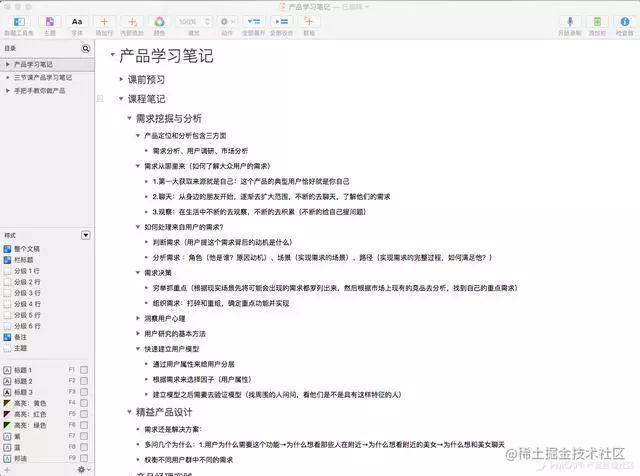Collapse the 需求挖掘与分析 section
This screenshot has height=476, width=640.
(x=129, y=118)
